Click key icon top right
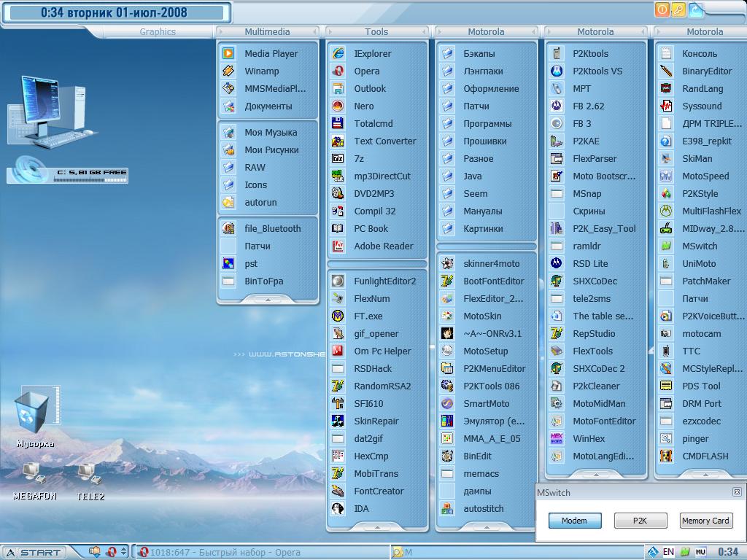 679,9
